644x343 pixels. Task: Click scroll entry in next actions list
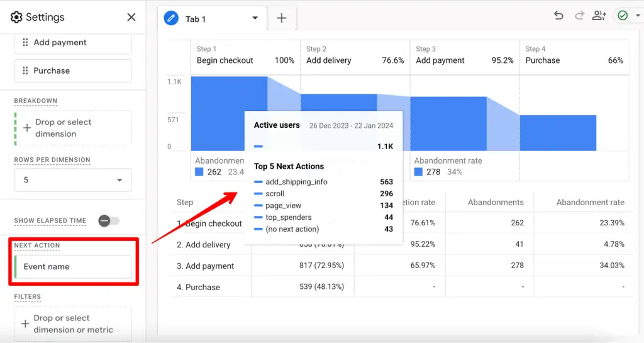[275, 193]
